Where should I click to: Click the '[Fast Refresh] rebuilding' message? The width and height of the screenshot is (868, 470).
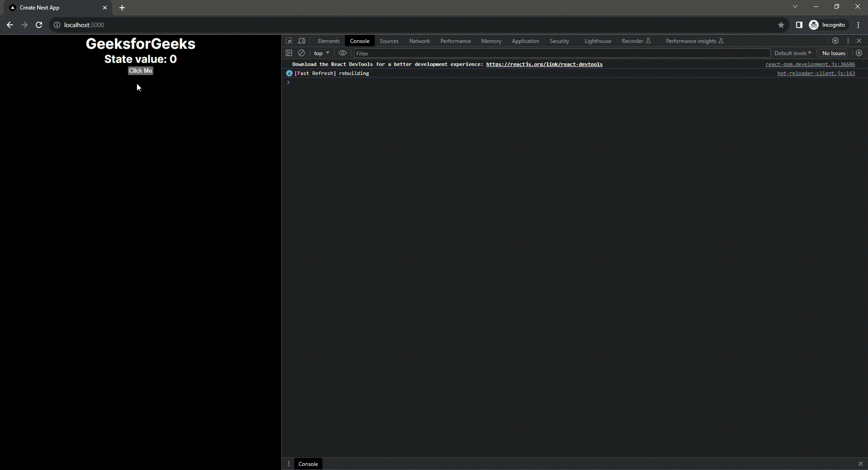331,73
